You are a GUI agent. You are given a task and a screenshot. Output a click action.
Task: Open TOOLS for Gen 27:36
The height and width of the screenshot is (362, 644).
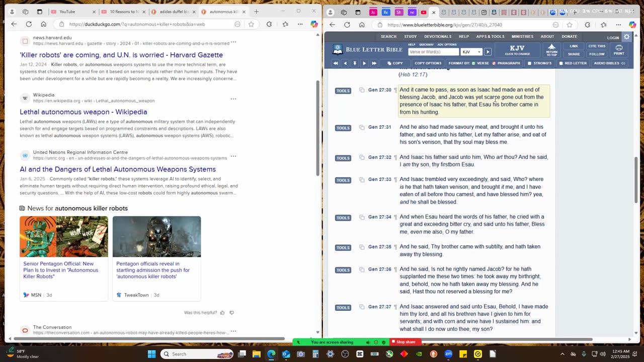pos(343,270)
